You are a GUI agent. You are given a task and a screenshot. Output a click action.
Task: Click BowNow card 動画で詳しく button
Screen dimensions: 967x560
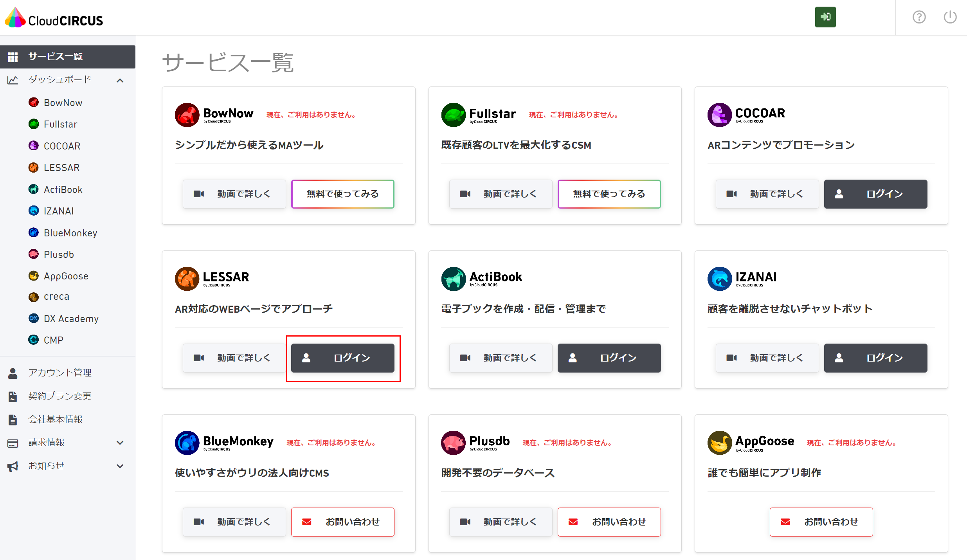pyautogui.click(x=234, y=194)
